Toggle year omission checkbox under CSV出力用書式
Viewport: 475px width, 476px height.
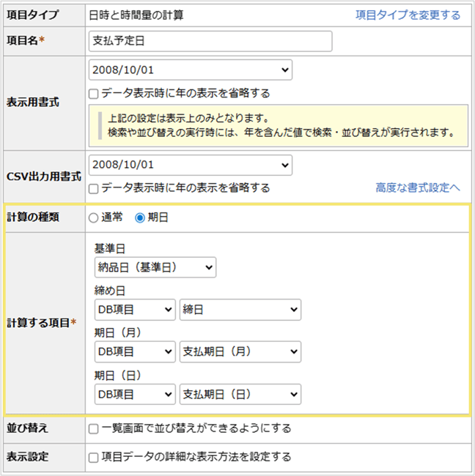[94, 188]
